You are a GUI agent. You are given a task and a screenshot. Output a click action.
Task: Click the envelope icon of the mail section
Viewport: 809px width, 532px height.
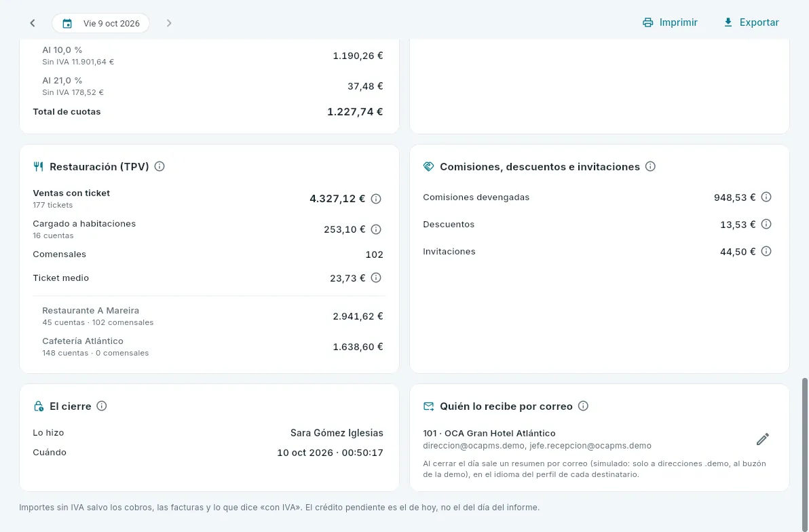(x=428, y=406)
